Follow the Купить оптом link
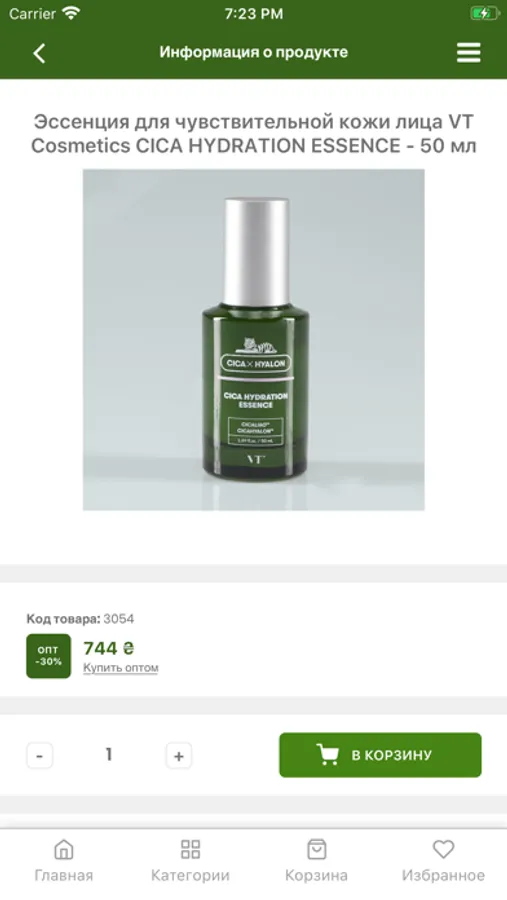507x900 pixels. [x=121, y=668]
